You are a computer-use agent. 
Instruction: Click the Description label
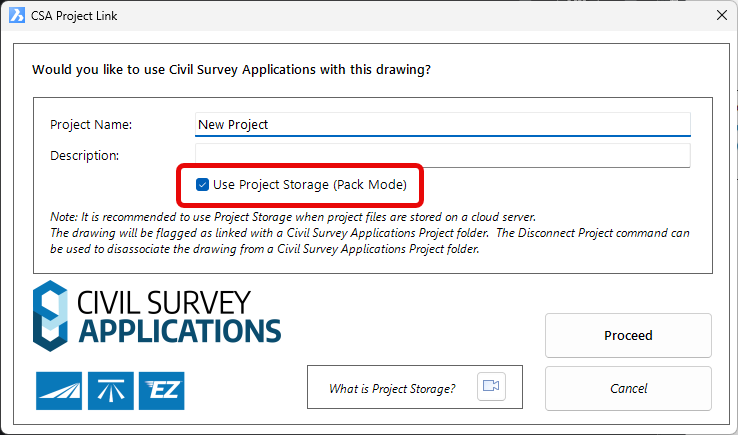pos(84,155)
